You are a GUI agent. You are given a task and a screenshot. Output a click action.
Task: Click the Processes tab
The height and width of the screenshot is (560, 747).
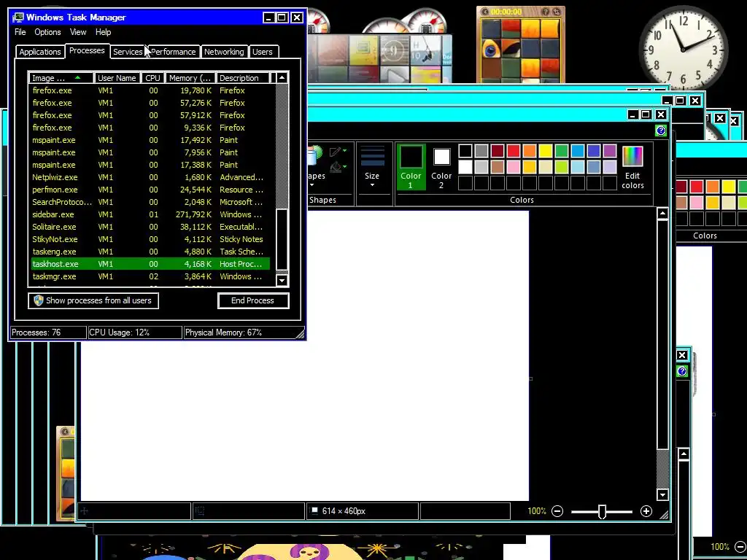87,50
